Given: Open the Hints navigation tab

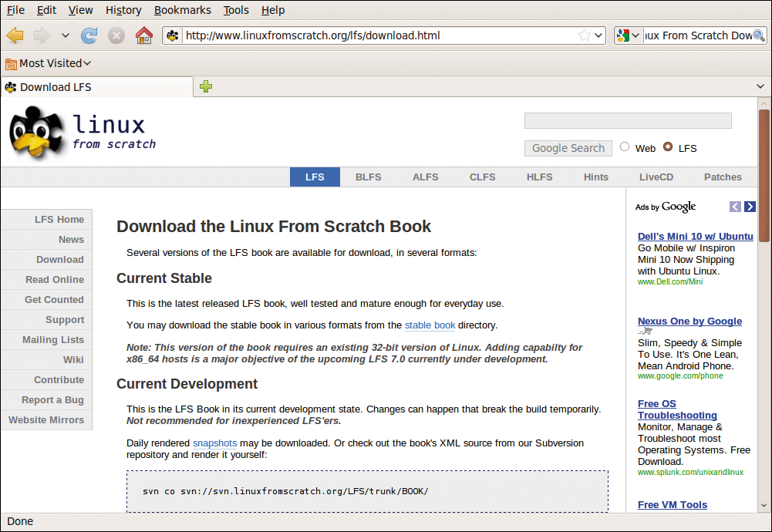Looking at the screenshot, I should click(x=596, y=177).
